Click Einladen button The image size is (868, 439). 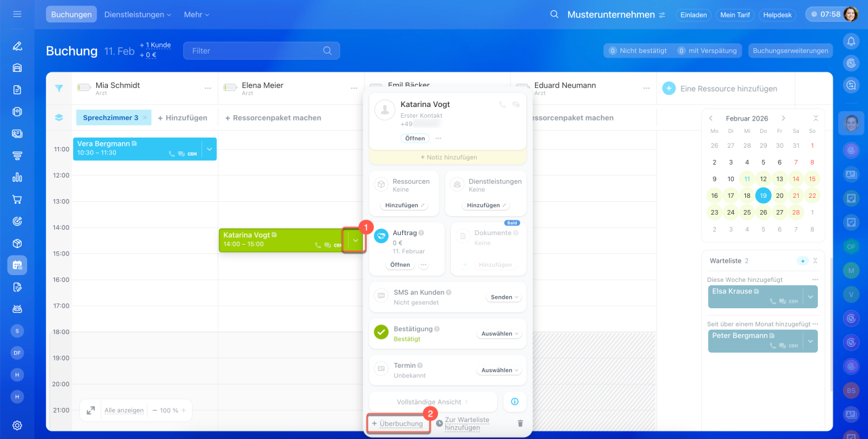tap(693, 14)
